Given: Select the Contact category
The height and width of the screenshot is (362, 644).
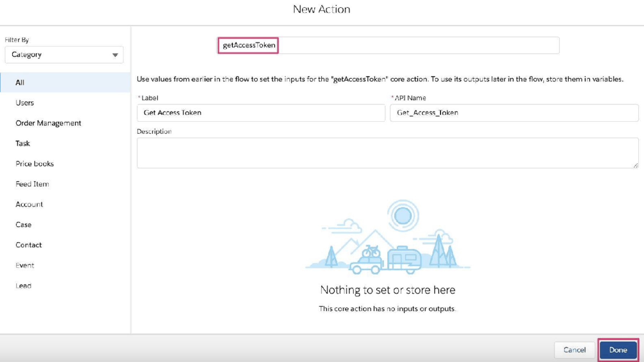Looking at the screenshot, I should click(65, 245).
